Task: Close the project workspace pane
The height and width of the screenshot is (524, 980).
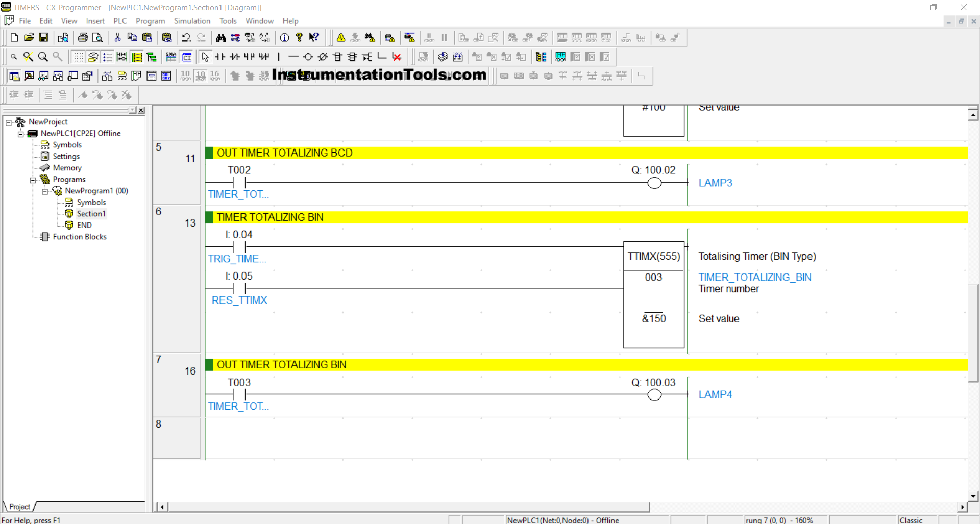Action: click(141, 110)
